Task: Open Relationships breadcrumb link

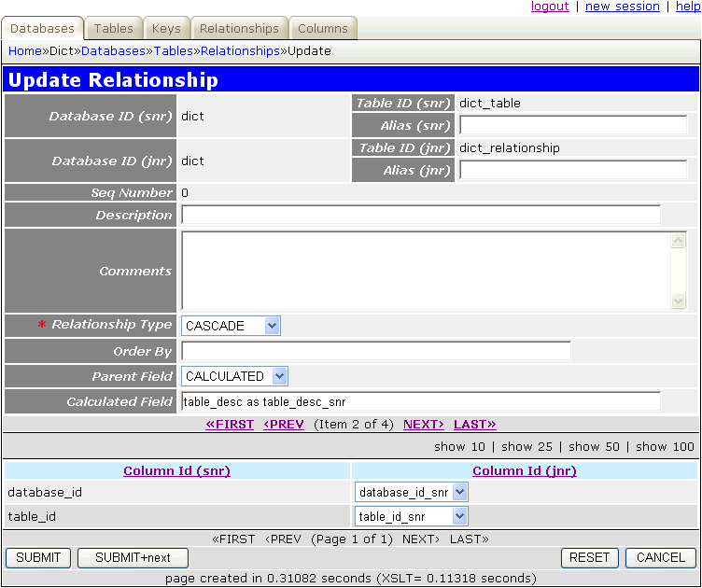Action: click(240, 51)
